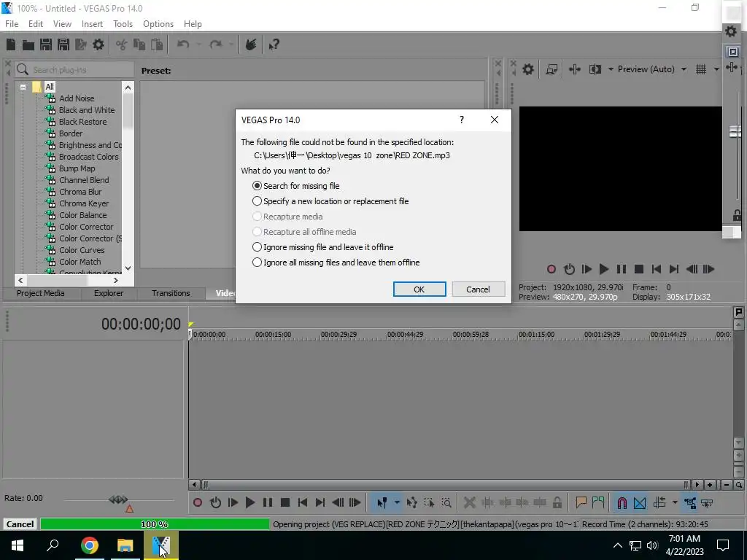Select the Selection Edit tool
The image size is (747, 560).
point(429,502)
